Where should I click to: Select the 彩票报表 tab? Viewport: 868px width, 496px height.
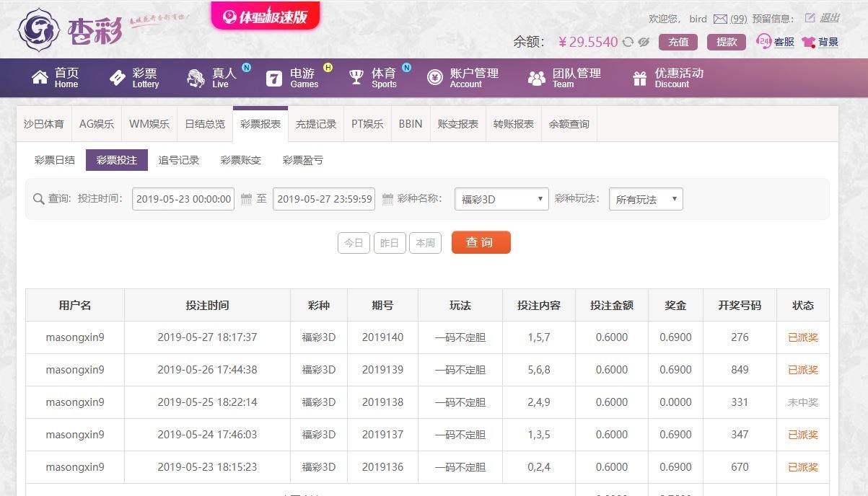(260, 124)
